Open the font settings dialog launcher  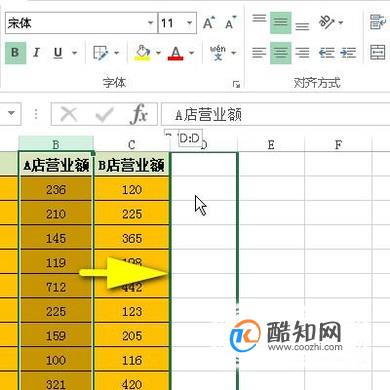coord(236,84)
